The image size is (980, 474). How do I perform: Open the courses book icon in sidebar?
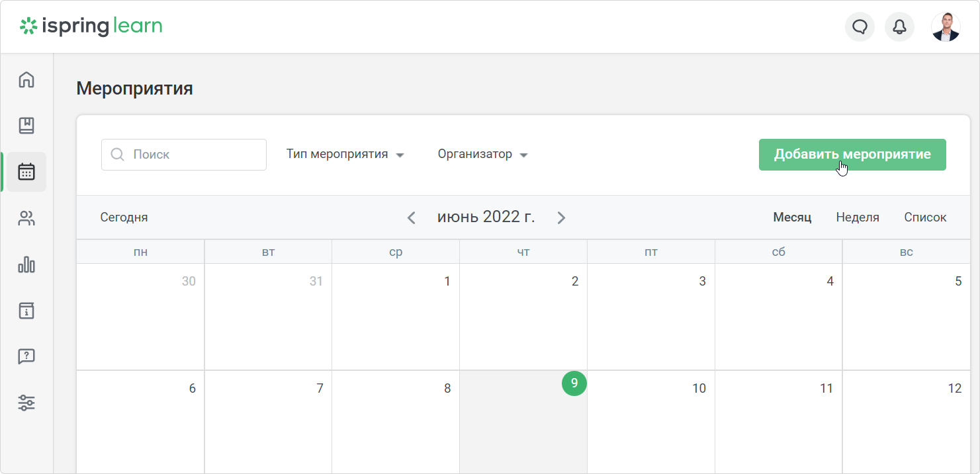tap(26, 126)
